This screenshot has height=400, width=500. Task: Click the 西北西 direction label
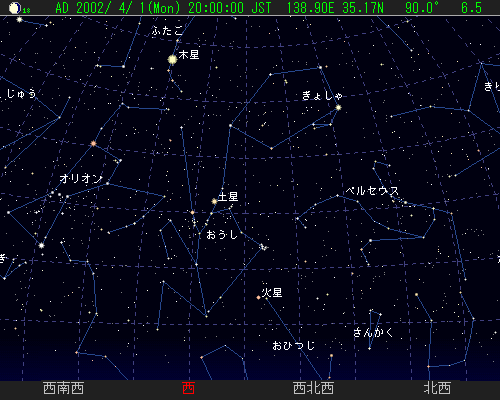tap(313, 389)
